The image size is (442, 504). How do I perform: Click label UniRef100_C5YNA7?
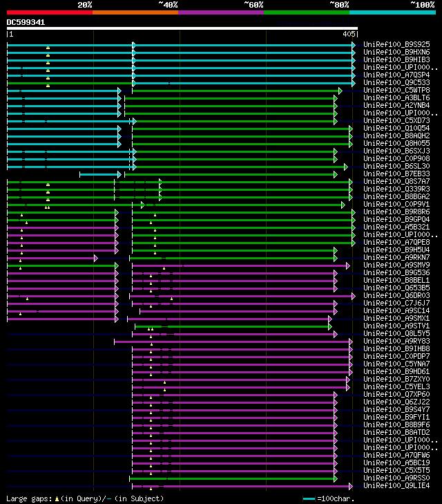click(396, 364)
